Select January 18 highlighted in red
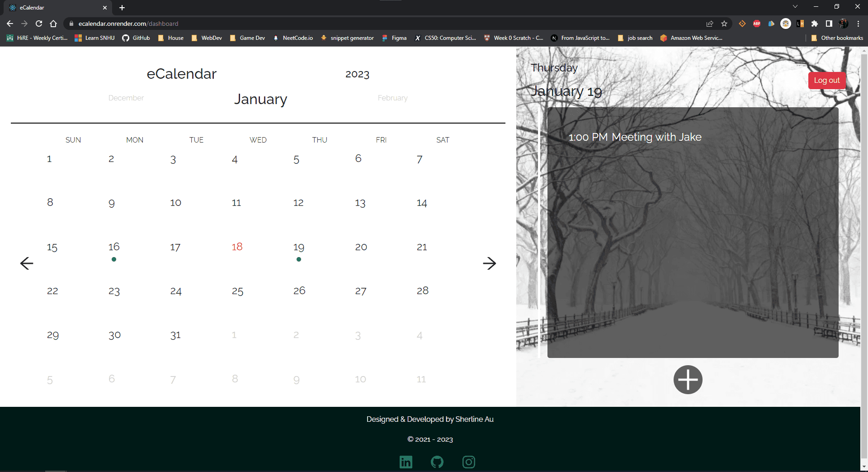Image resolution: width=868 pixels, height=472 pixels. tap(237, 247)
